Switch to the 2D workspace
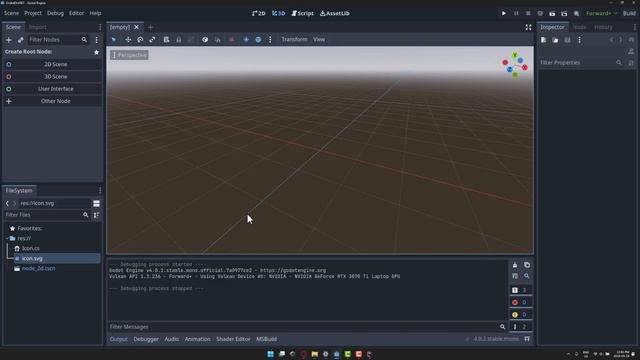The height and width of the screenshot is (360, 640). [258, 13]
